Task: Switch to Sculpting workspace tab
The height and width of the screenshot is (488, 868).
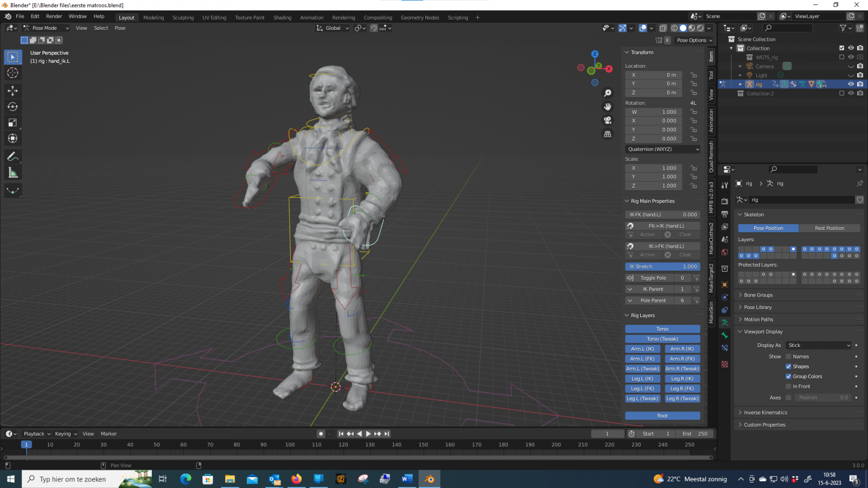Action: pos(183,17)
